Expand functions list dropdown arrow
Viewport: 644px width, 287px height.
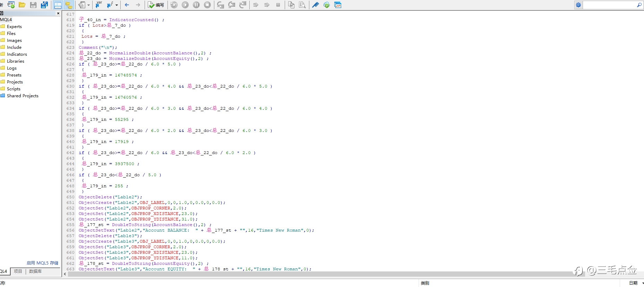click(x=117, y=5)
